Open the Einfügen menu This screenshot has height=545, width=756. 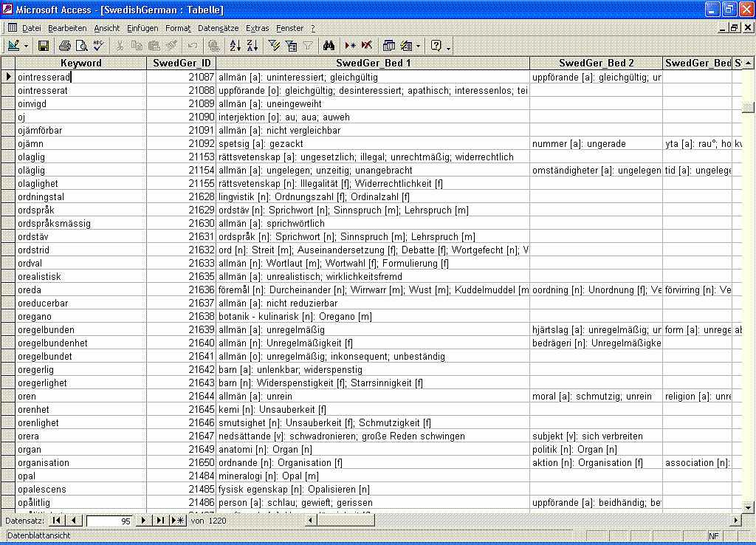[x=142, y=28]
